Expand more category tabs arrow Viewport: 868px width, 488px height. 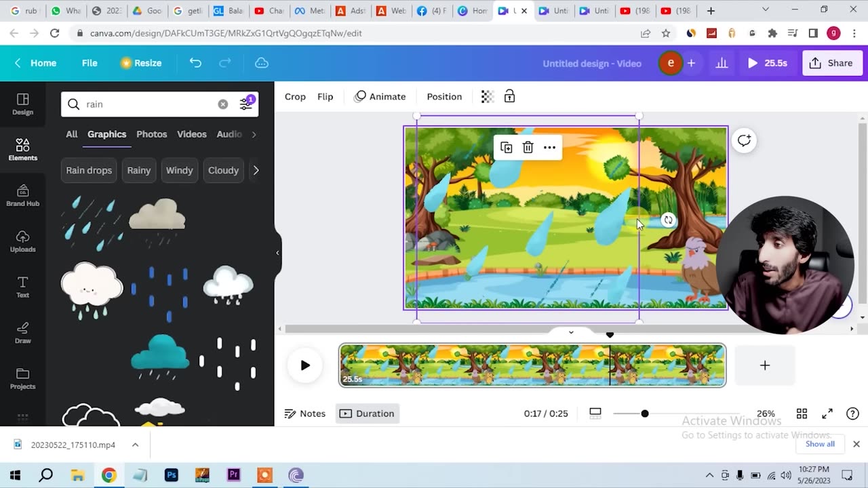click(254, 134)
